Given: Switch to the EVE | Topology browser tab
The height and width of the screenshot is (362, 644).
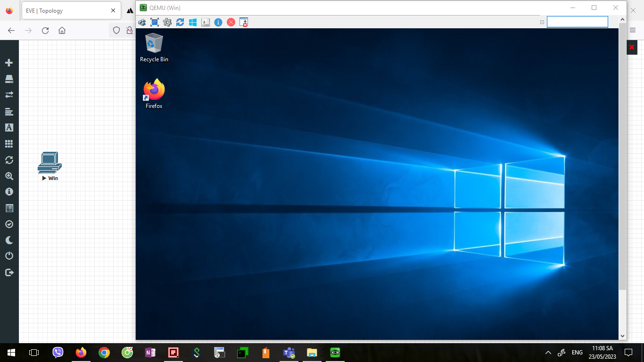Looking at the screenshot, I should 70,10.
